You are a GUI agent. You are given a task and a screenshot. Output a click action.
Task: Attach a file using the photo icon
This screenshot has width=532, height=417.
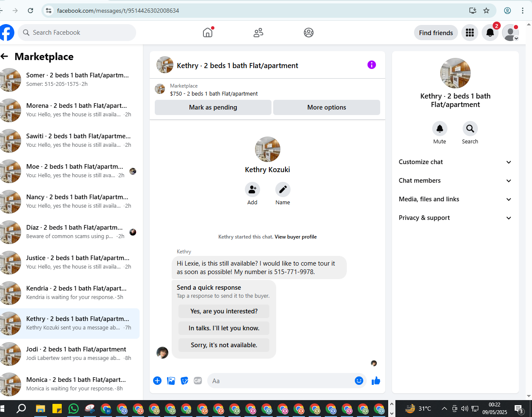click(x=171, y=381)
